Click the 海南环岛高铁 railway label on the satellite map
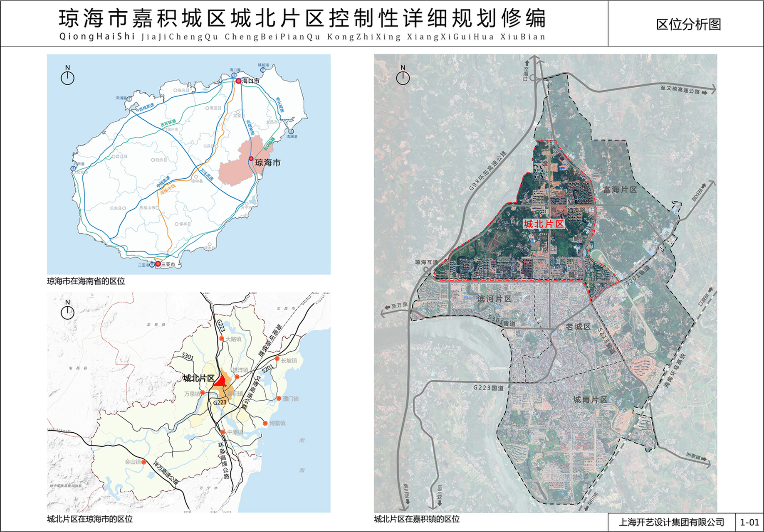Viewport: 764px width, 532px height. pyautogui.click(x=674, y=371)
